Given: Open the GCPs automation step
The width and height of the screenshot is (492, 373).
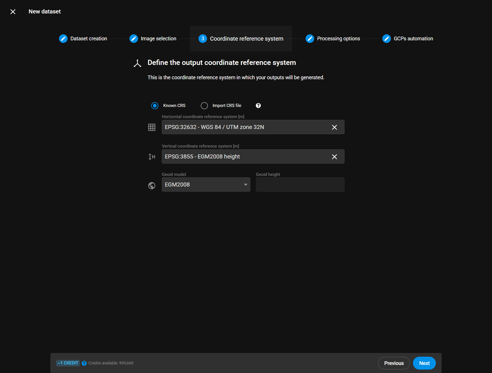Looking at the screenshot, I should (x=408, y=39).
